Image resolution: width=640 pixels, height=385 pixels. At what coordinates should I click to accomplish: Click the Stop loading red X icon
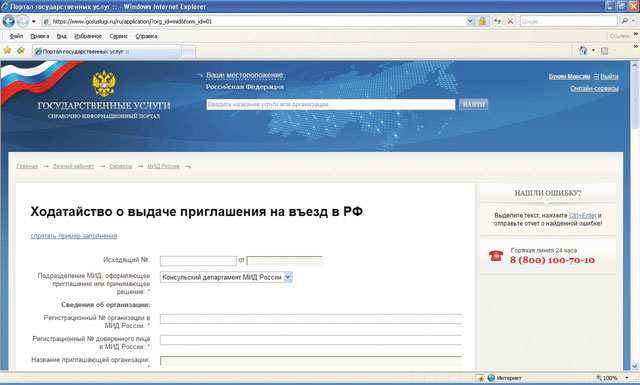[510, 21]
